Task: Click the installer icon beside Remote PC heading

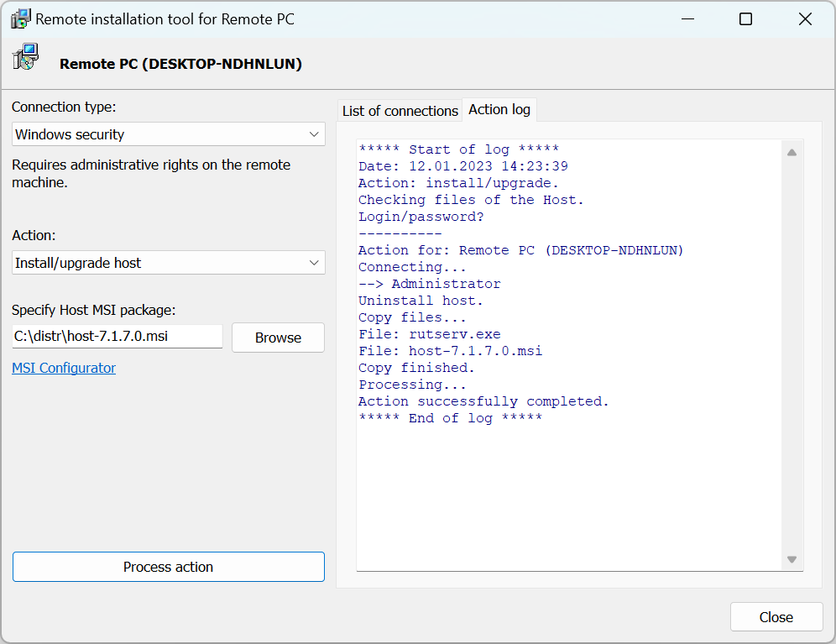Action: tap(24, 58)
